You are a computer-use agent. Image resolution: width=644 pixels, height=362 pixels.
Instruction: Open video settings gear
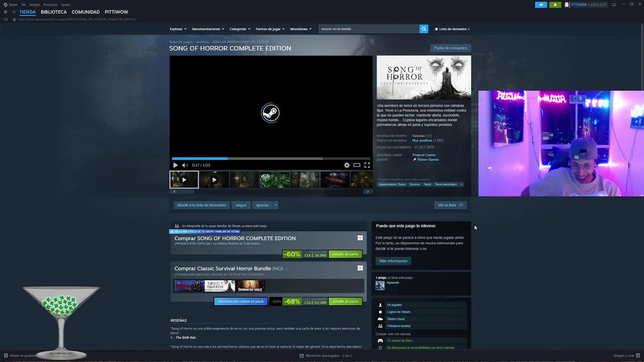[347, 165]
